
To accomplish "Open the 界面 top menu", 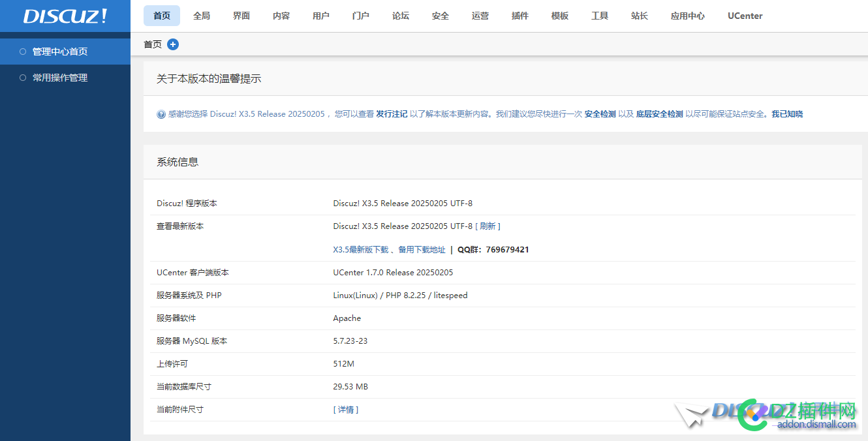I will click(241, 16).
